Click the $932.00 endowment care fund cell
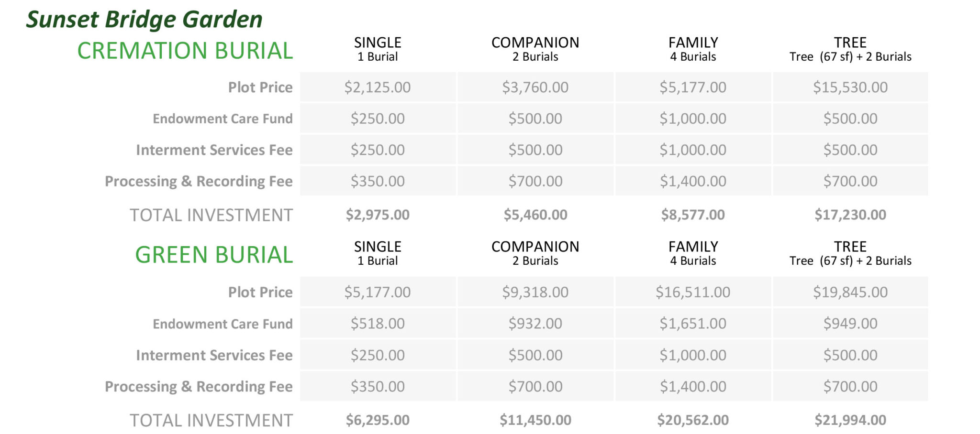This screenshot has width=980, height=434. [x=535, y=324]
